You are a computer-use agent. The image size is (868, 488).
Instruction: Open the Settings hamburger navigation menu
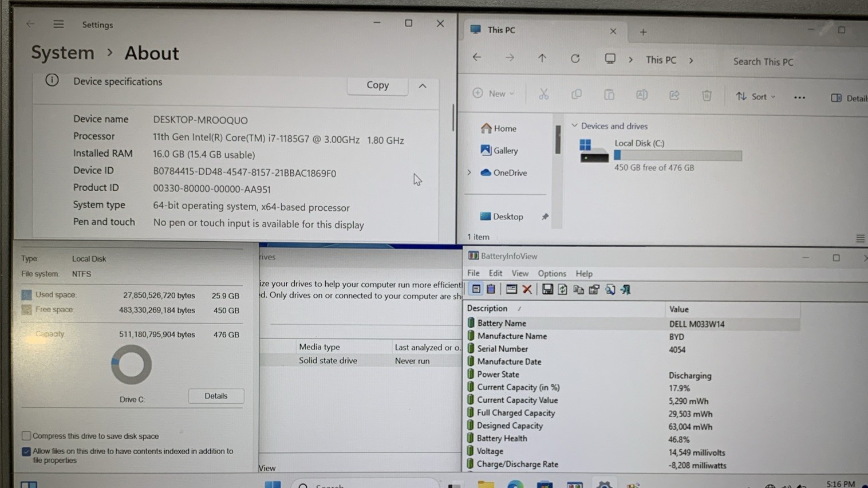(x=58, y=24)
